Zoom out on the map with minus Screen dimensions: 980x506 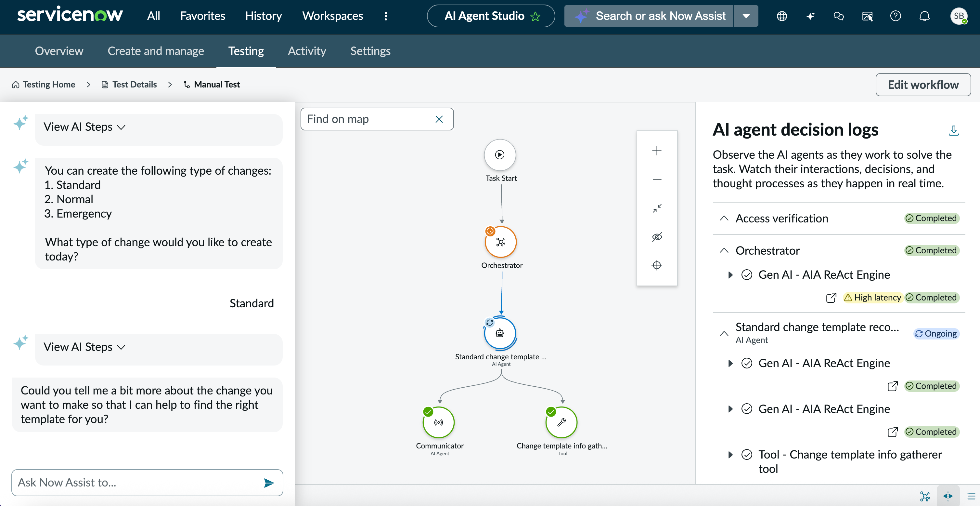click(x=657, y=179)
